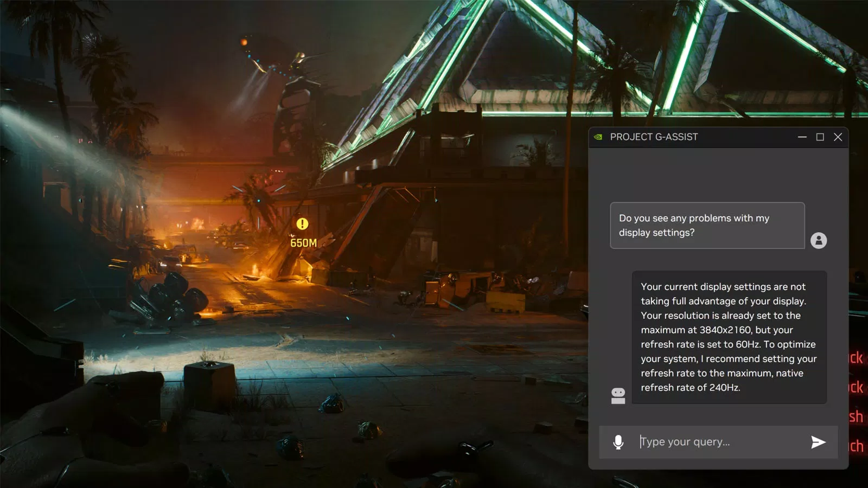868x488 pixels.
Task: Click the robot assistant avatar icon
Action: click(618, 396)
